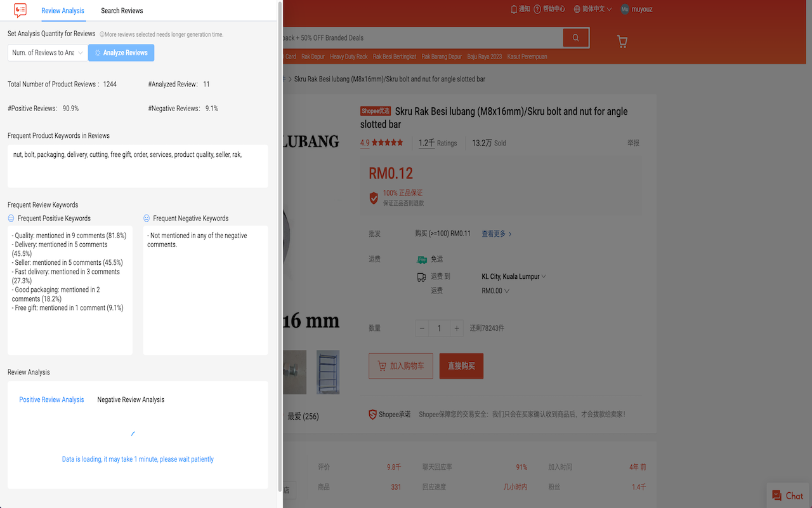Open the Chat button

click(x=787, y=496)
